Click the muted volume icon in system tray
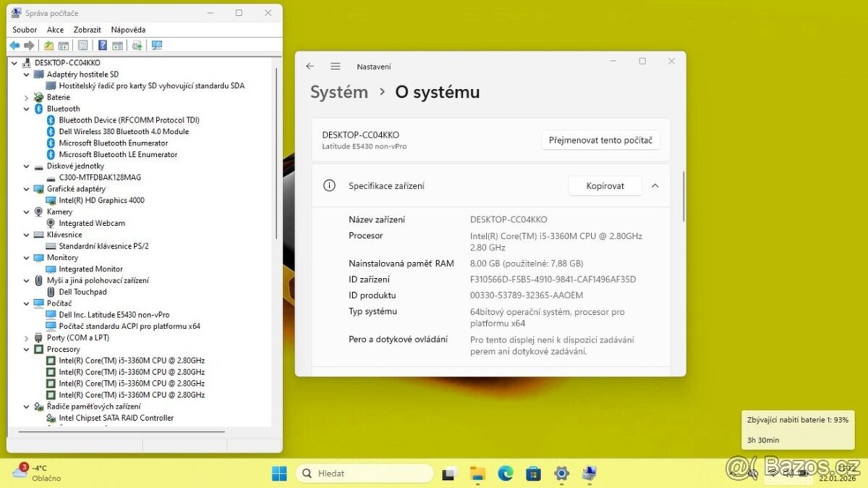The width and height of the screenshot is (868, 488). (752, 473)
